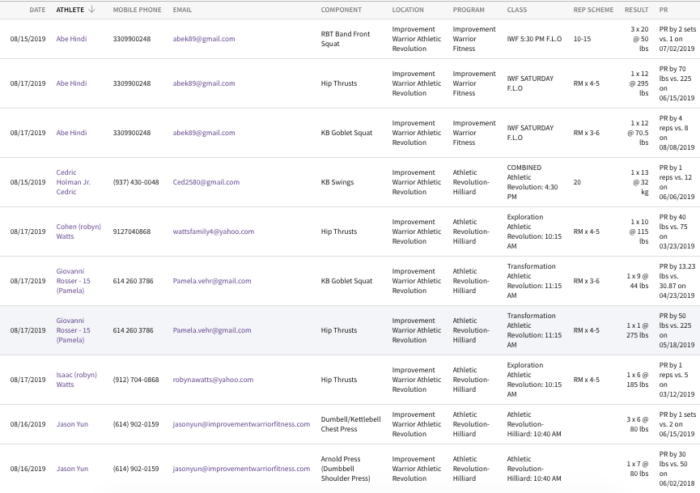Click Pamela.vehr@gmail.com in KB Goblet Squat row

pos(212,281)
